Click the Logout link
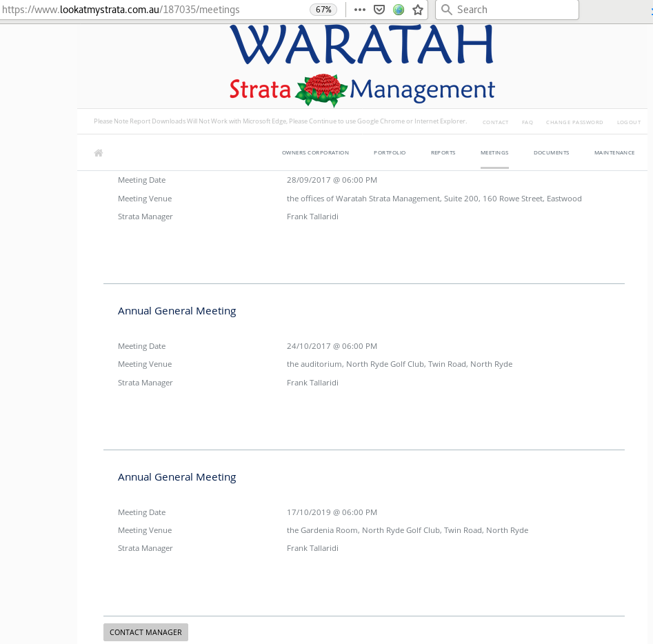 pyautogui.click(x=629, y=123)
